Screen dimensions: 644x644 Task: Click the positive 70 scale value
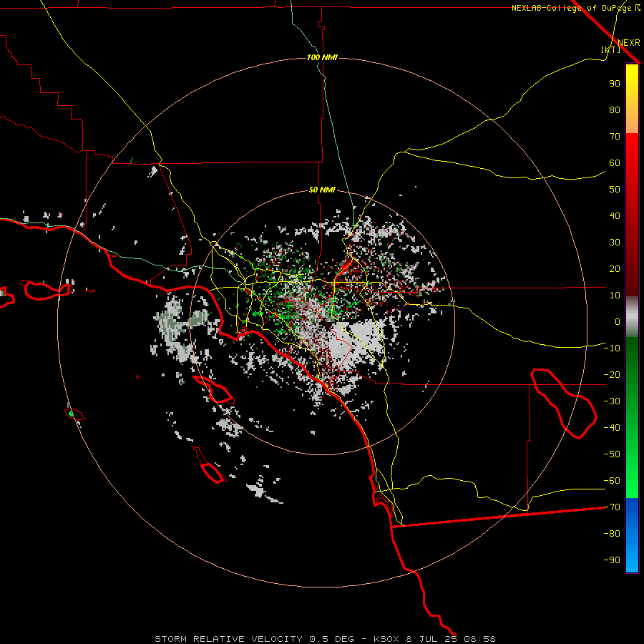[x=615, y=137]
